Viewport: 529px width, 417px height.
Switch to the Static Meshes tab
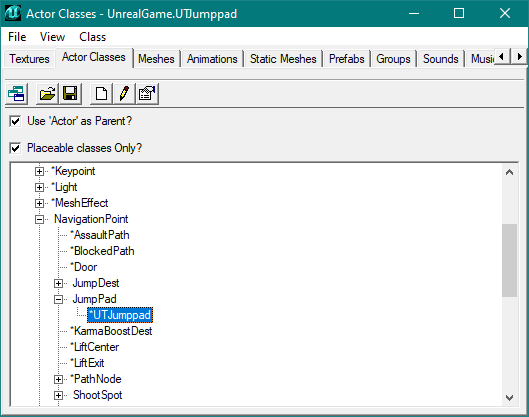coord(283,59)
